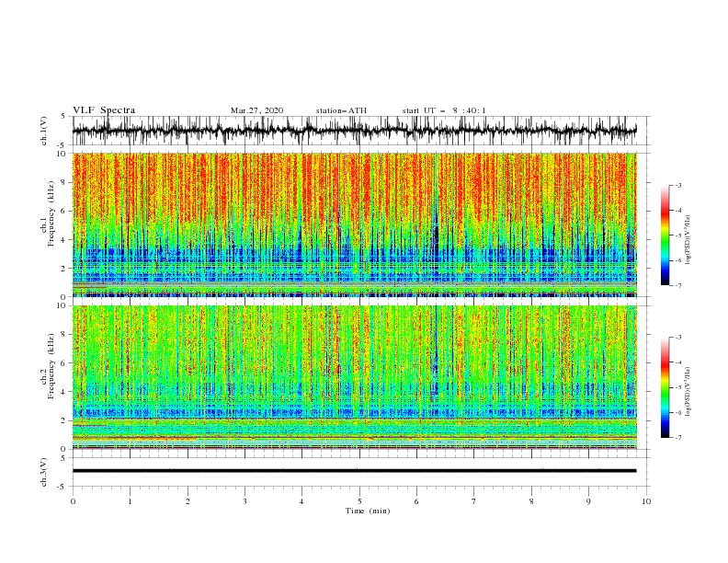This screenshot has height=563, width=728.
Task: Click time axis tick label "9"
Action: 588,501
